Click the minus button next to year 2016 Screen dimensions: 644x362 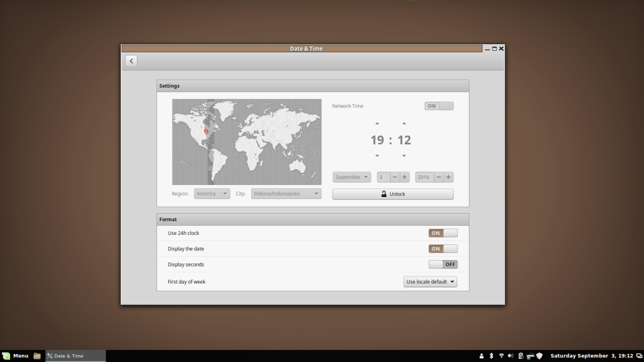pyautogui.click(x=439, y=177)
